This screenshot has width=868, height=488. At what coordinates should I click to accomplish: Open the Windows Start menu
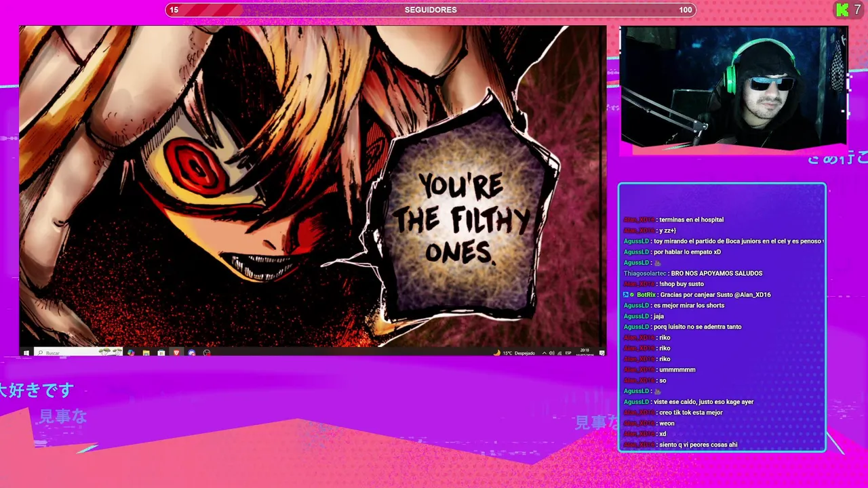tap(26, 352)
